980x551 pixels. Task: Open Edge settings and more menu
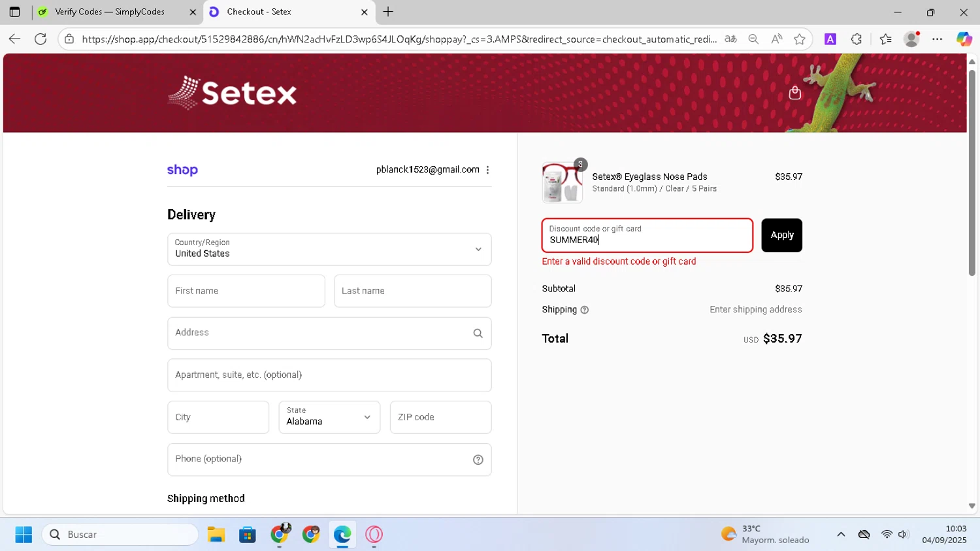coord(937,39)
